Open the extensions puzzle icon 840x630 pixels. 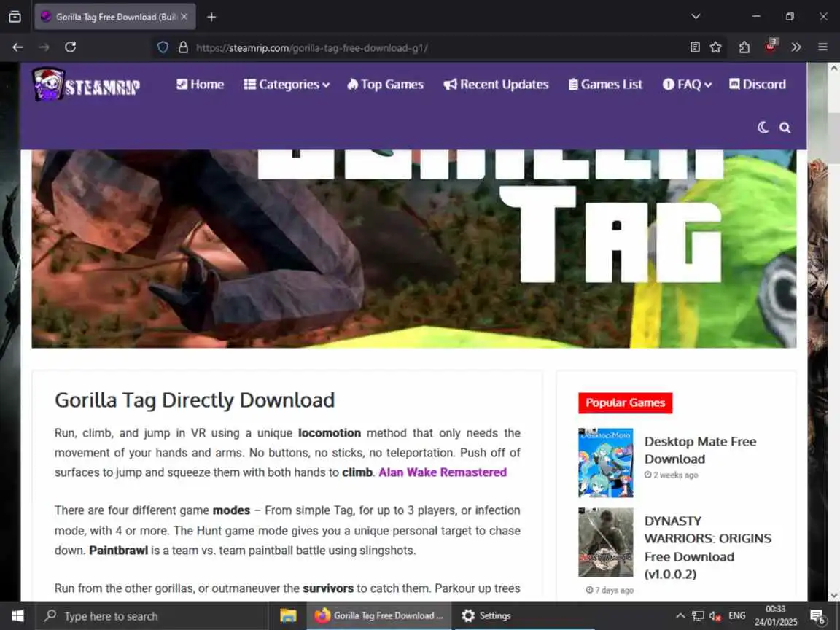744,47
